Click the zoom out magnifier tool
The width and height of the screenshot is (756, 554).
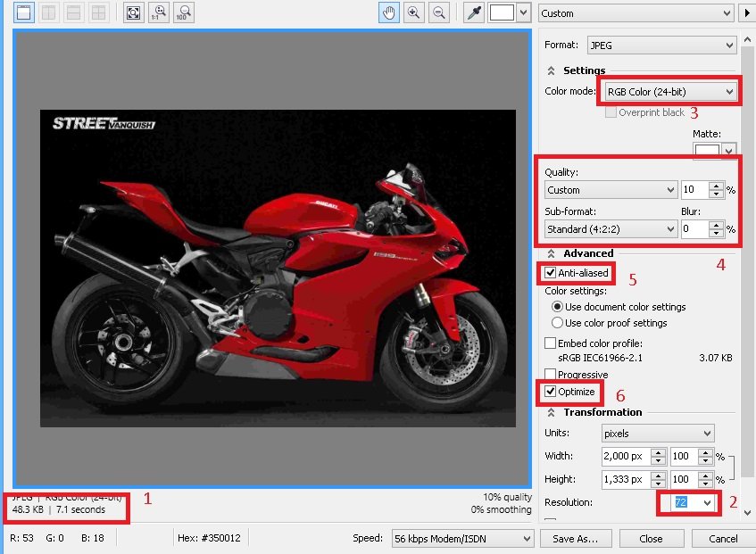pos(438,12)
